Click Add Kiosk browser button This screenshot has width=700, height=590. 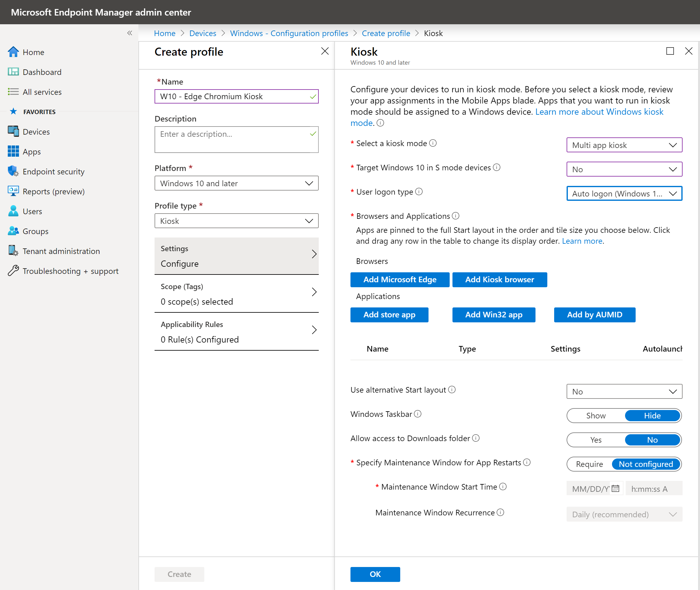(499, 279)
